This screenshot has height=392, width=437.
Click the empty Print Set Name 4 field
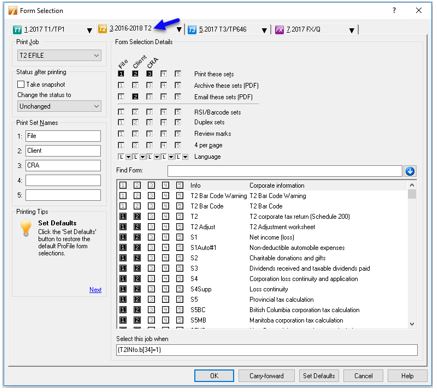coord(63,180)
